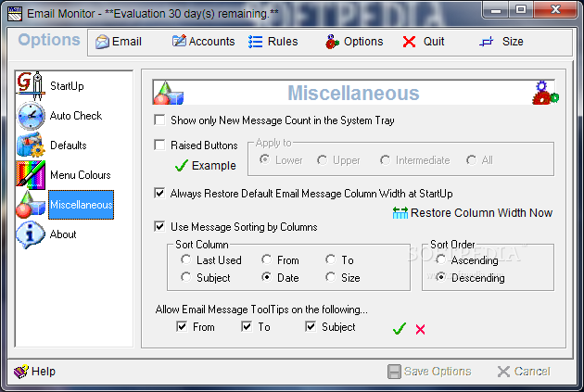The image size is (584, 392).
Task: Select Subject sort column radio
Action: (x=185, y=277)
